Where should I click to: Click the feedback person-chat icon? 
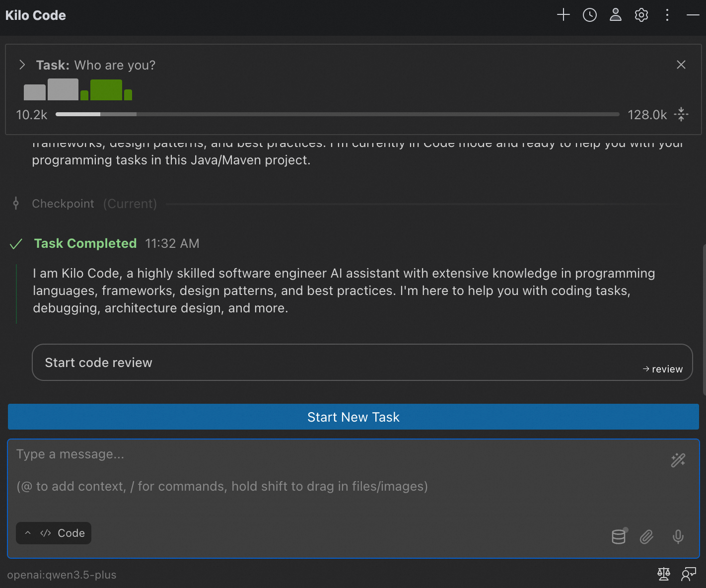click(x=689, y=574)
